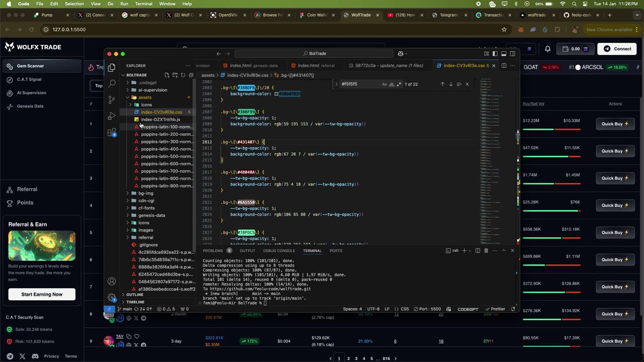Open index.html genesis-data editor tab
Screen dimensions: 644x362
click(254, 65)
